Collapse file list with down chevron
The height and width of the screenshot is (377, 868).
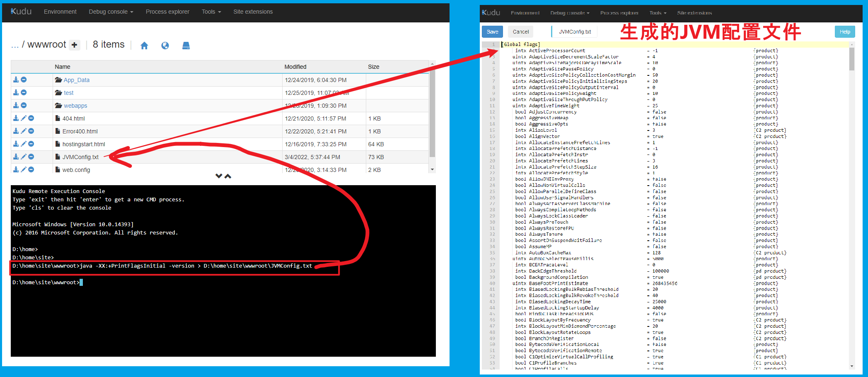[x=219, y=176]
